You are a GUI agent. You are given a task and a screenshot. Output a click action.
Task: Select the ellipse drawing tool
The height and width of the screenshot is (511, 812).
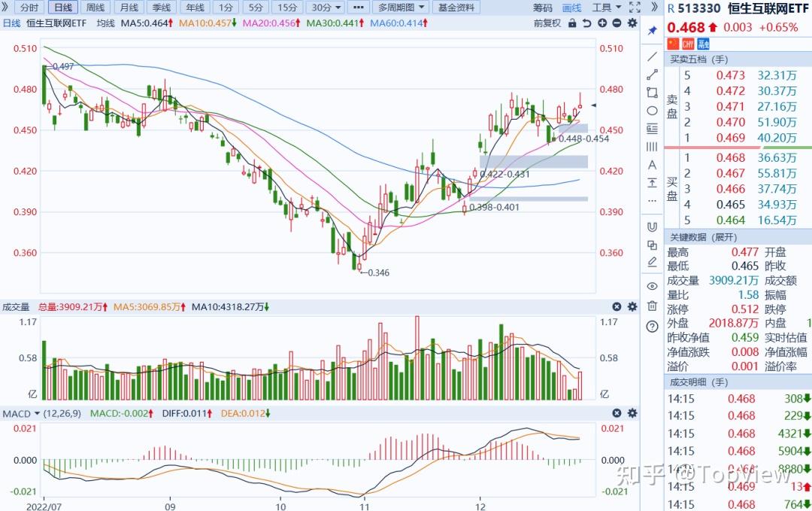coord(652,111)
